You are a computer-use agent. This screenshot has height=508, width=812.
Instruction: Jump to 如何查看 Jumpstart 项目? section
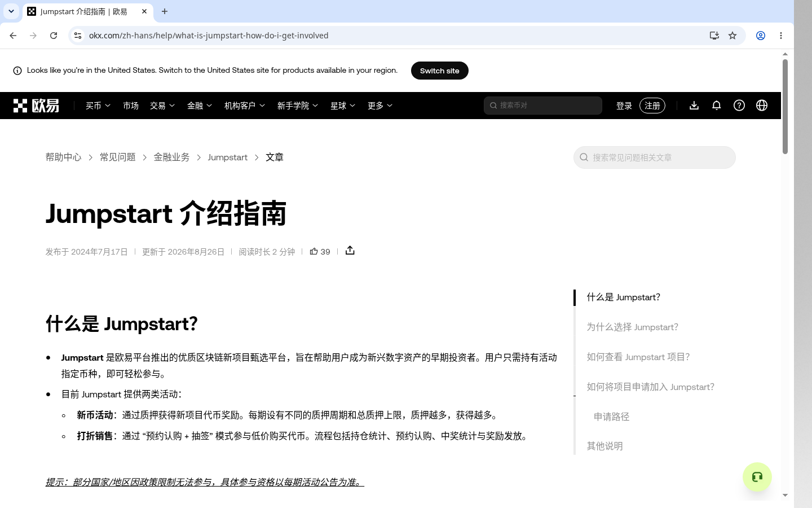coord(638,357)
